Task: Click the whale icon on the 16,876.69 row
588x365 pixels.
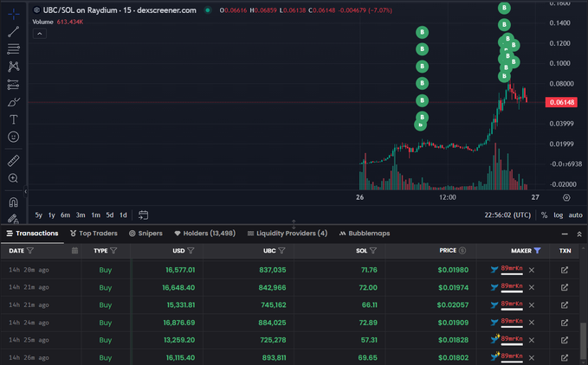Action: [x=494, y=323]
